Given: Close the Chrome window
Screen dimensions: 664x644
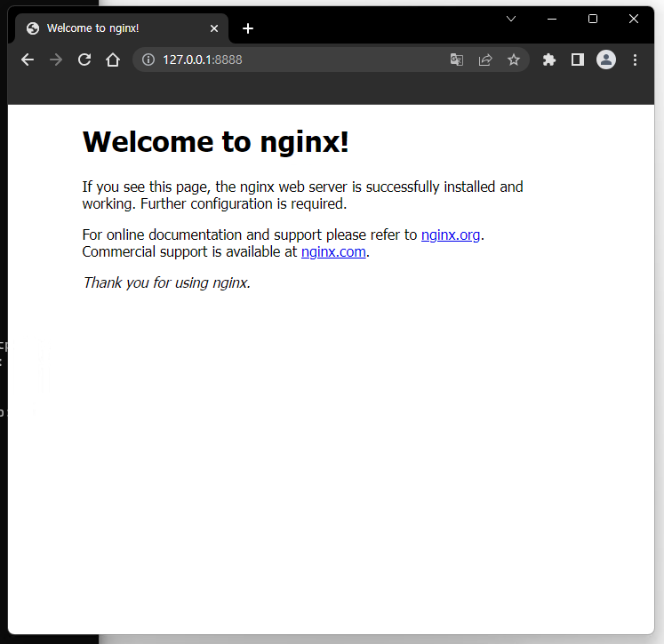Looking at the screenshot, I should click(634, 19).
